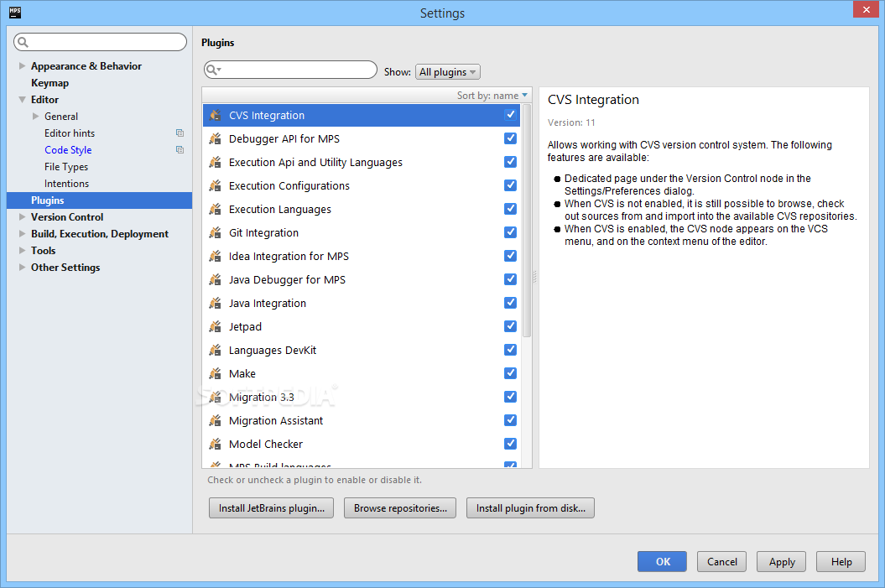The image size is (885, 588).
Task: Focus the plugins search field
Action: tap(290, 70)
